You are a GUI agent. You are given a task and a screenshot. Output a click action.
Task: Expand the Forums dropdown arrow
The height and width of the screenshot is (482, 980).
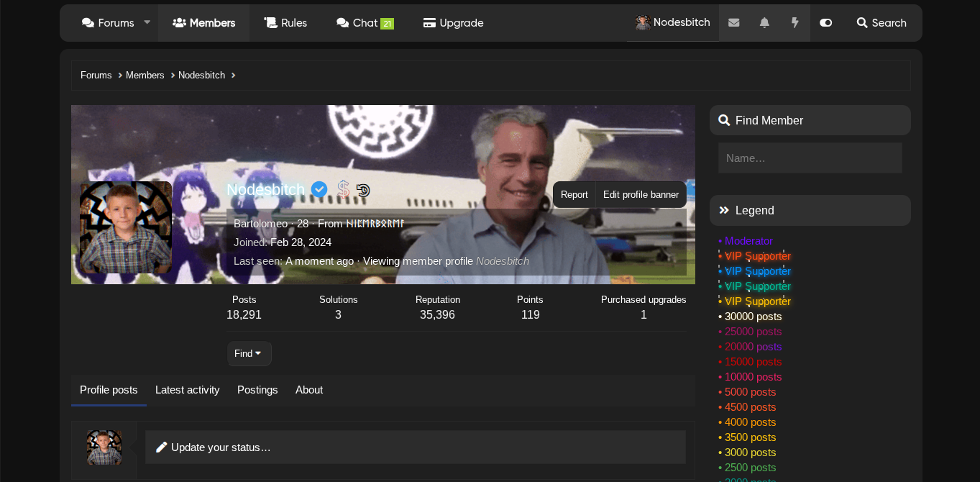pos(147,22)
